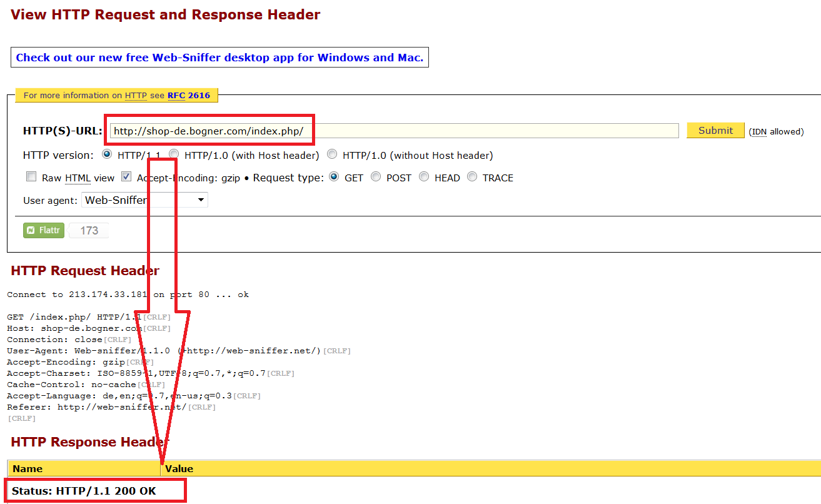Select HEAD request type

click(424, 177)
